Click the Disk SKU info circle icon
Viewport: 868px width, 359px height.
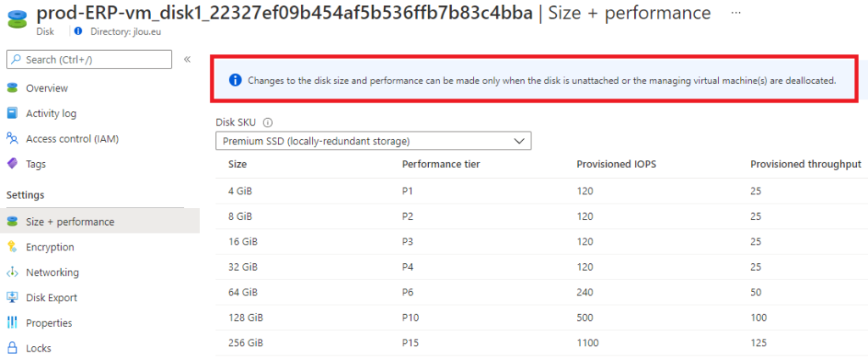(268, 122)
